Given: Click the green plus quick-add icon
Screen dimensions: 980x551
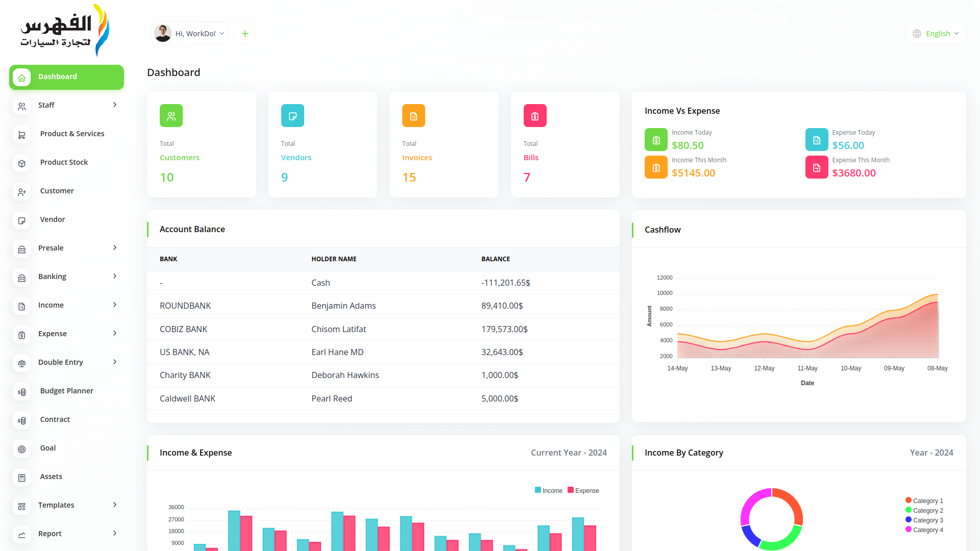Looking at the screenshot, I should click(245, 34).
